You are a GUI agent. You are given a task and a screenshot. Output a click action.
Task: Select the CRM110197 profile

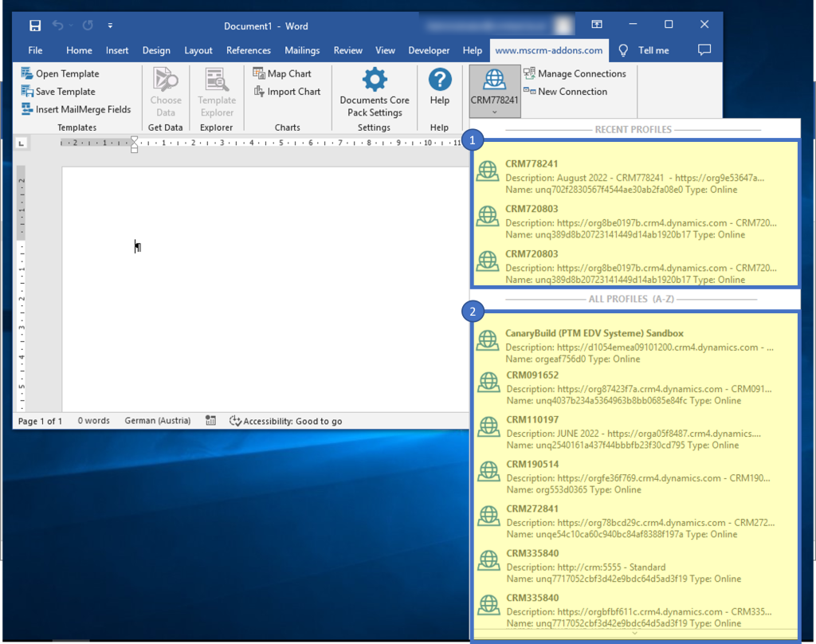click(634, 432)
